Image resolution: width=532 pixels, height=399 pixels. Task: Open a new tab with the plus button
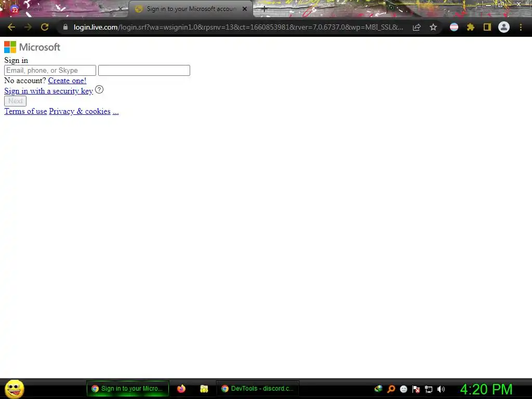264,9
